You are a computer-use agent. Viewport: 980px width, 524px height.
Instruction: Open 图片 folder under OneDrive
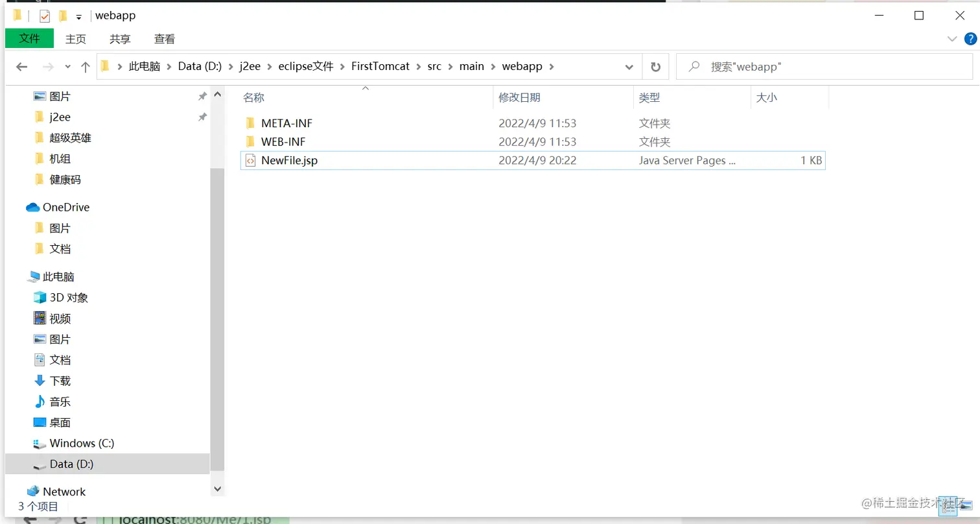[60, 228]
